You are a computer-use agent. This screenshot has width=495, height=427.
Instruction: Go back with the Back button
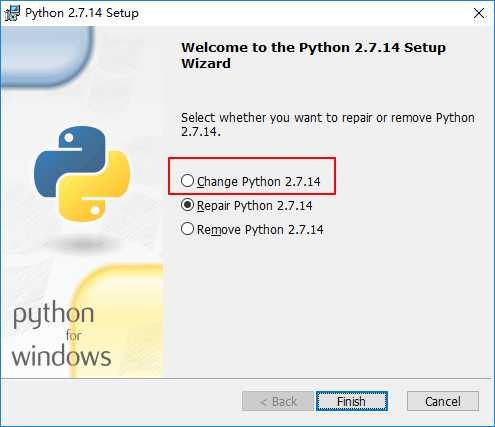(x=278, y=401)
